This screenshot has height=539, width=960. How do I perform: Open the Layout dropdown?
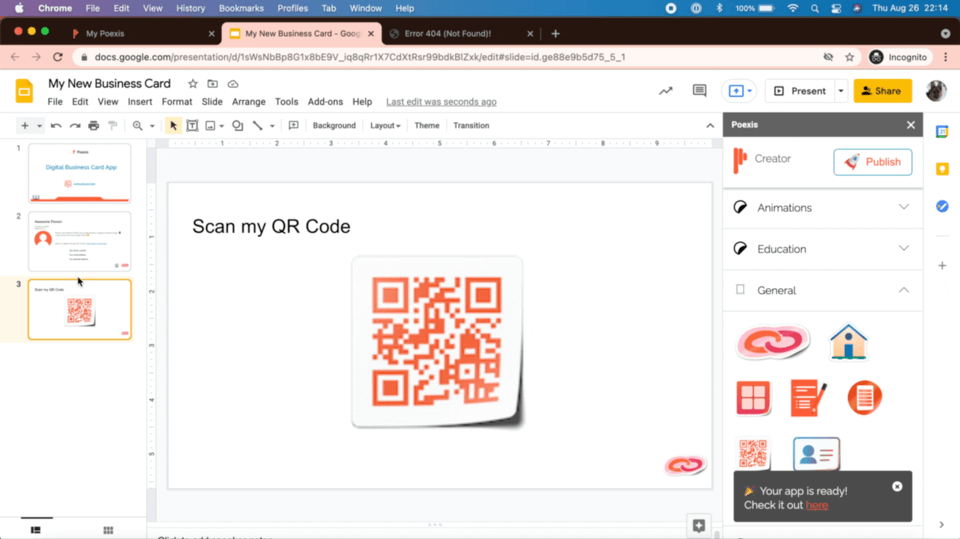point(385,126)
